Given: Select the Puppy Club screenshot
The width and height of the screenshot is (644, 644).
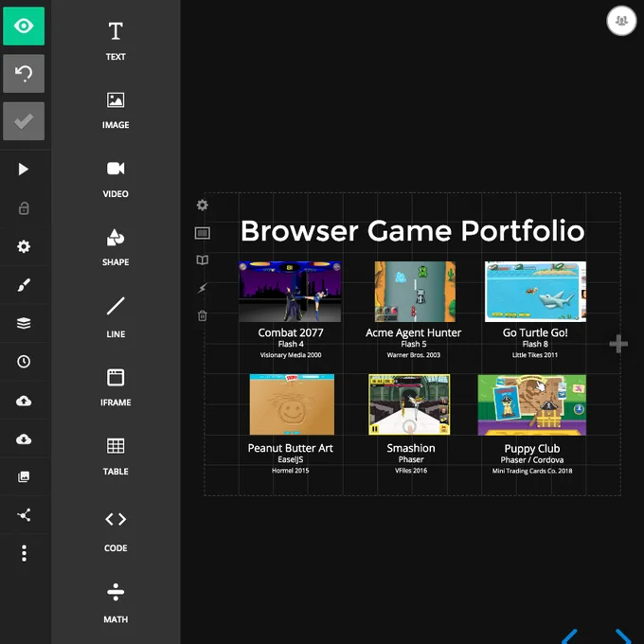Looking at the screenshot, I should point(532,404).
